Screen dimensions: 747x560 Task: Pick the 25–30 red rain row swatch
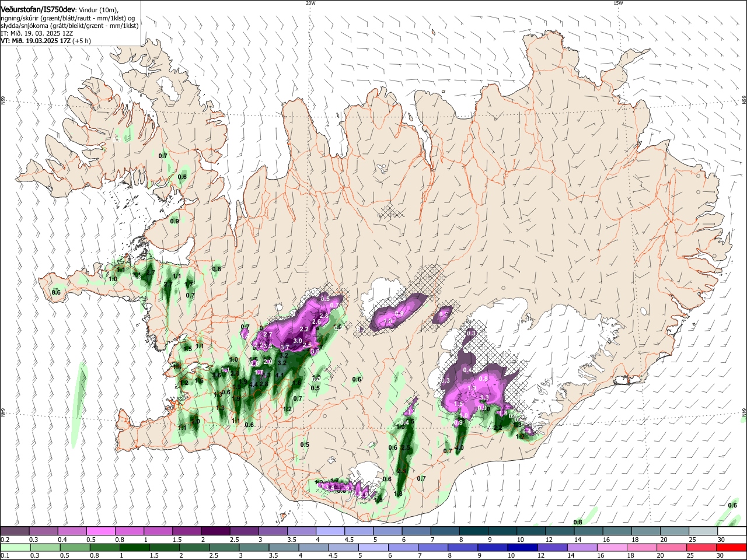[702, 547]
